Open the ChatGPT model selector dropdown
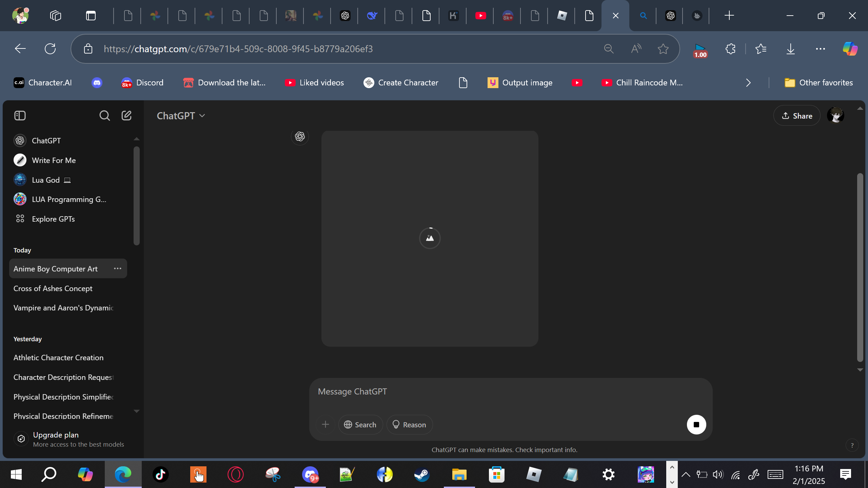Image resolution: width=868 pixels, height=488 pixels. coord(181,116)
